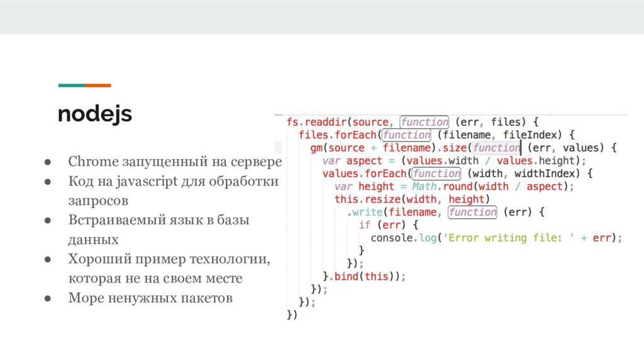Click the boxed "function" on the values.forEach line
Image resolution: width=644 pixels, height=362 pixels.
(436, 173)
